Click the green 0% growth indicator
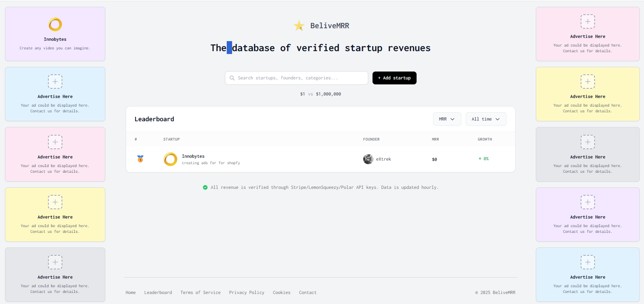 [x=484, y=158]
